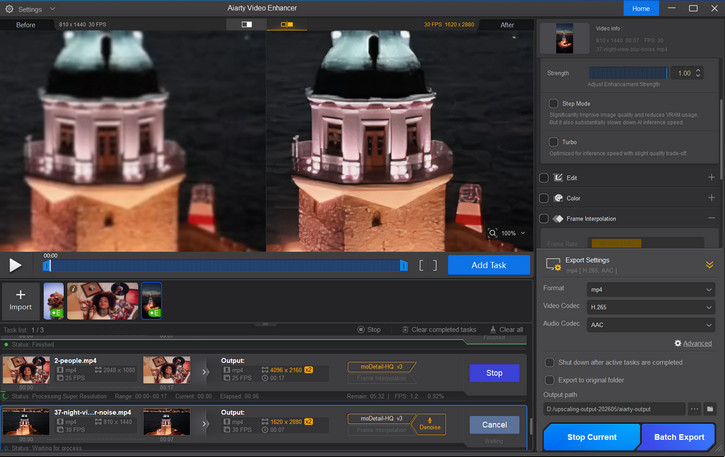Viewport: 725px width, 457px height.
Task: Go to the Home tab
Action: click(641, 8)
